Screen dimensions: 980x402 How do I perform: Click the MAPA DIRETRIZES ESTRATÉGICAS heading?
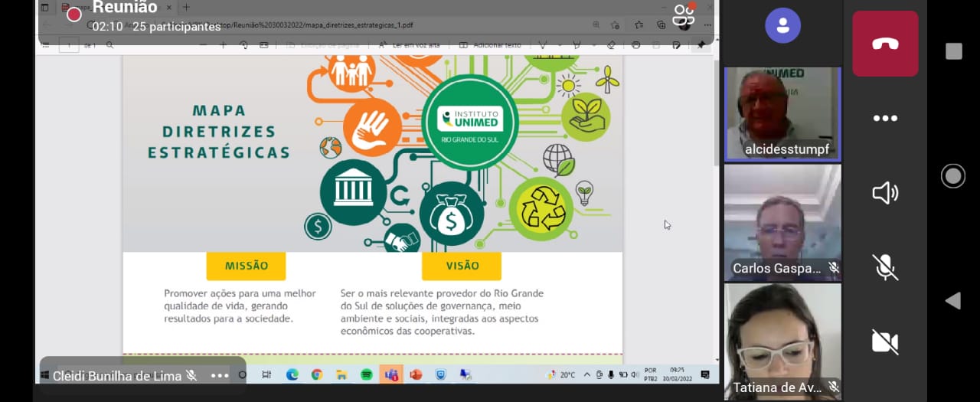(x=218, y=131)
